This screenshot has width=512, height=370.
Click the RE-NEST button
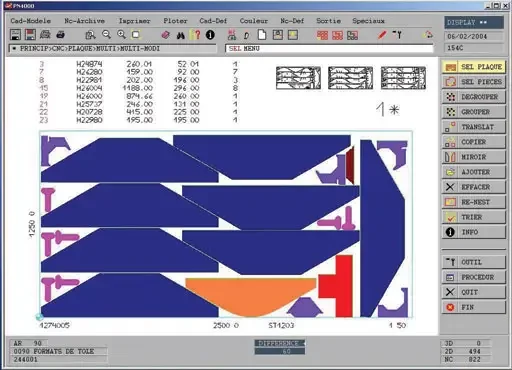[474, 202]
